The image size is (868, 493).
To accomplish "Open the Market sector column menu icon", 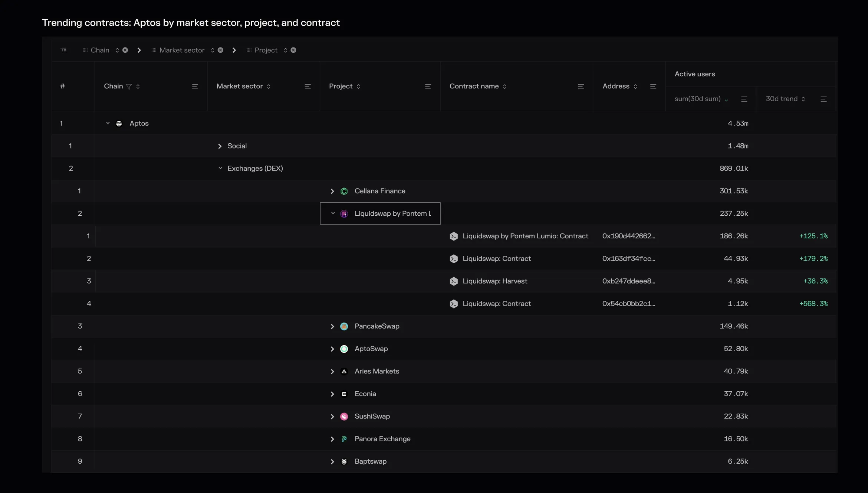I will coord(308,86).
